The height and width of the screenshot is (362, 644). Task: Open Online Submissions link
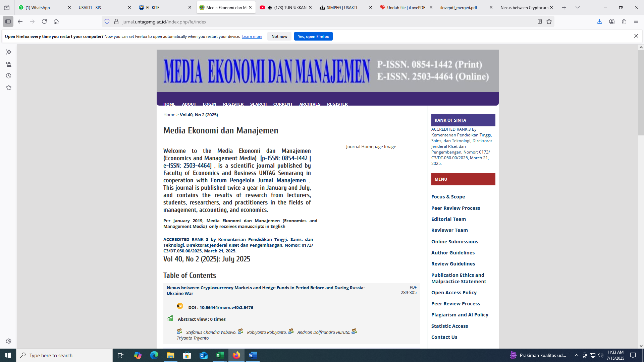coord(454,242)
